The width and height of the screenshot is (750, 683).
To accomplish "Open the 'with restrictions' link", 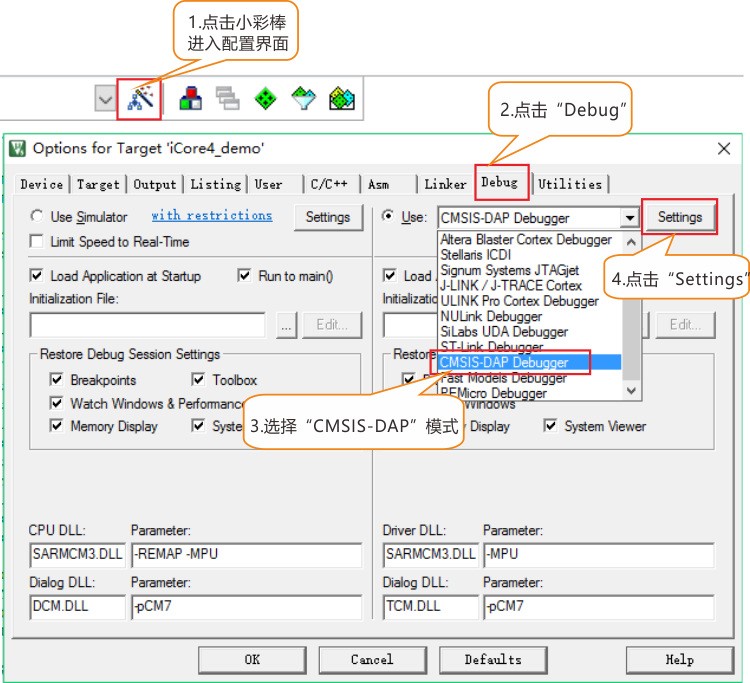I will 211,216.
